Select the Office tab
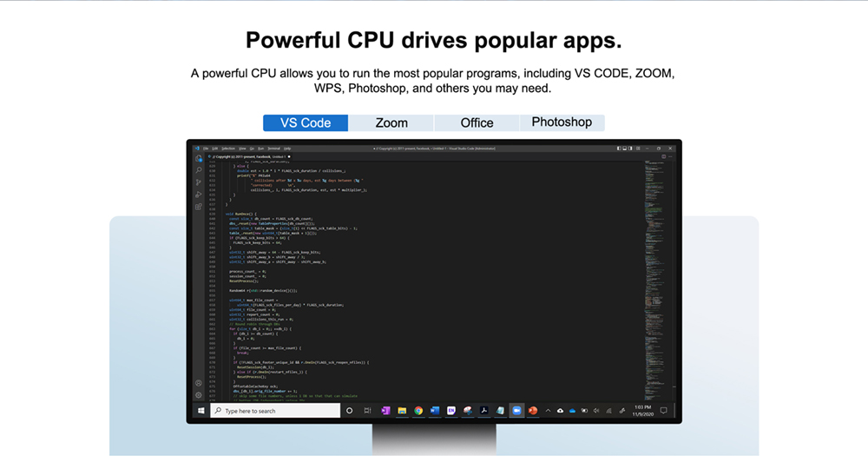 tap(477, 123)
